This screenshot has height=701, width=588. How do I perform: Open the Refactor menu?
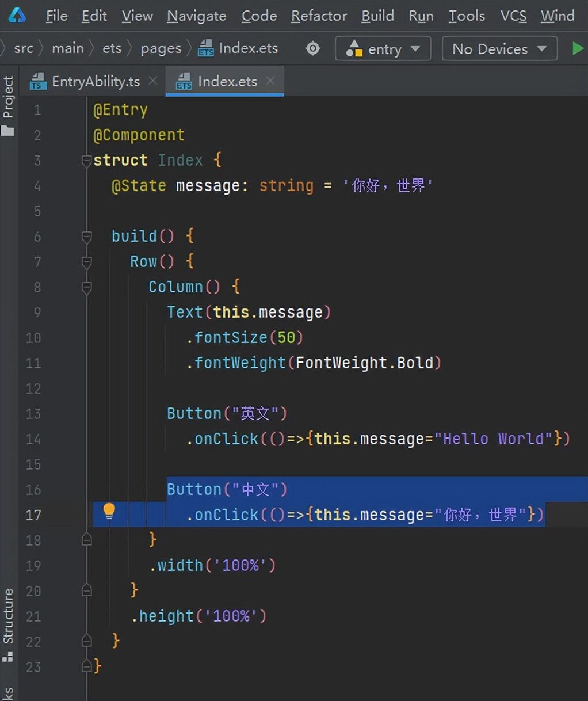pyautogui.click(x=319, y=16)
